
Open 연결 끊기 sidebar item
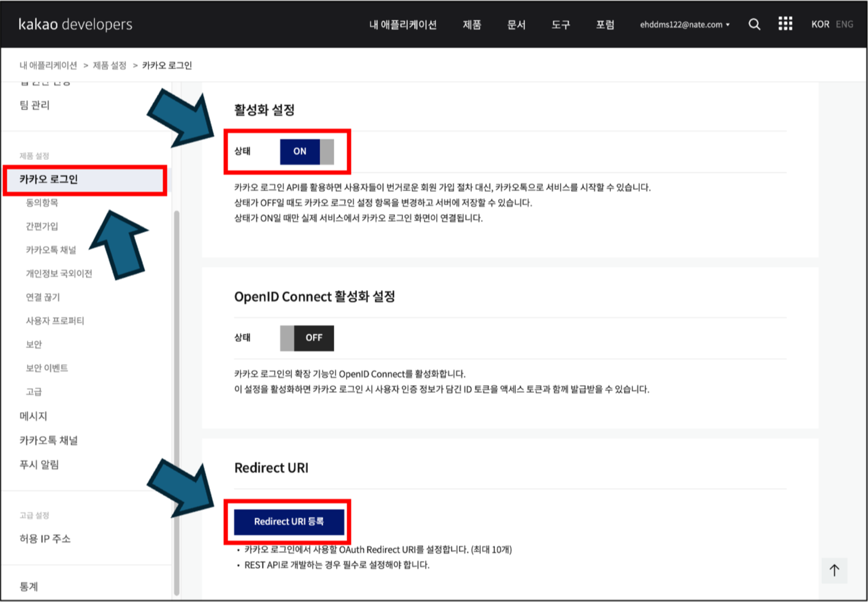coord(43,297)
